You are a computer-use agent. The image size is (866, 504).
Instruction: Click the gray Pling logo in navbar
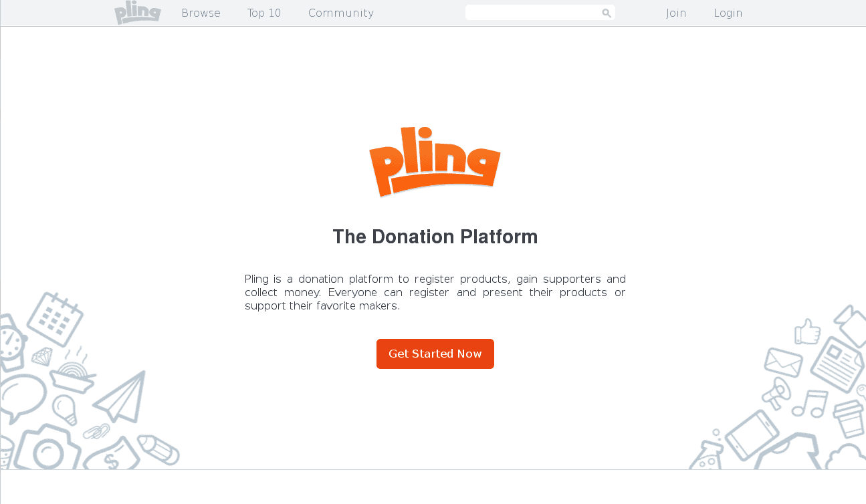point(138,13)
